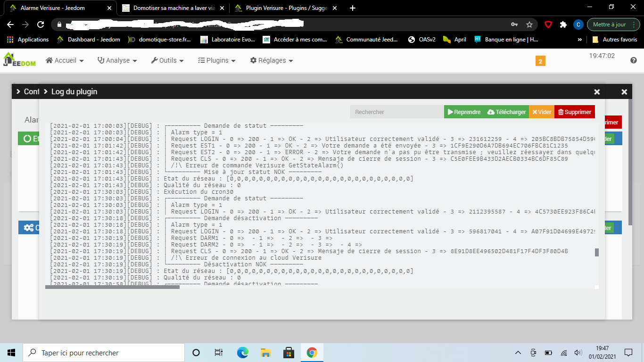Image resolution: width=644 pixels, height=362 pixels.
Task: Open a new browser tab
Action: point(353,8)
